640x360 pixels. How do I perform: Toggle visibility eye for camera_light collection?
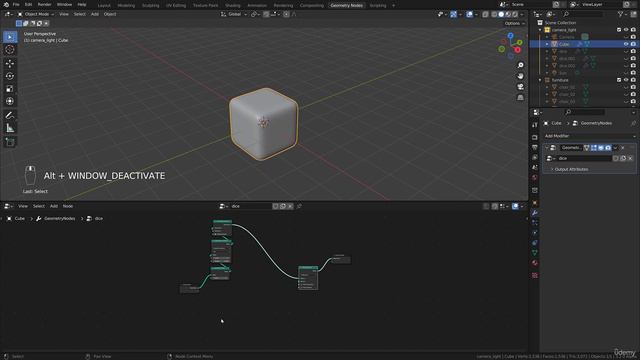coord(626,30)
